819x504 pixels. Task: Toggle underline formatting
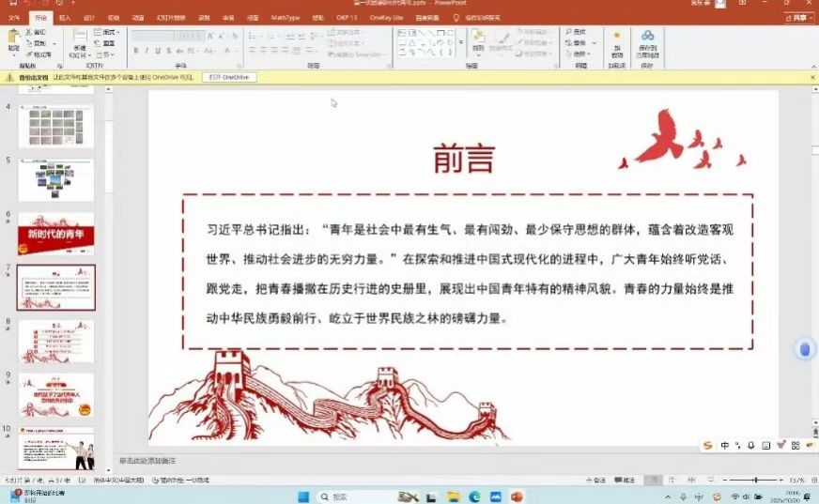click(157, 52)
